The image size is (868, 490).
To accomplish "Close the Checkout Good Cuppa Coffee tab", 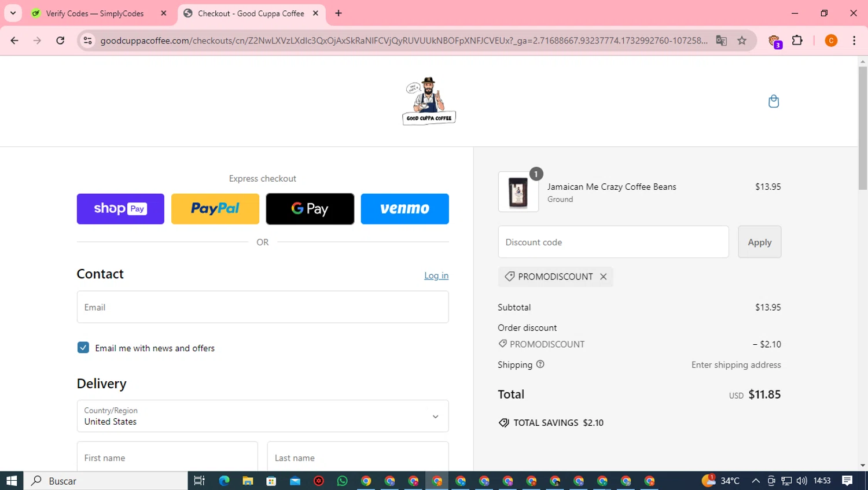I will coord(315,13).
